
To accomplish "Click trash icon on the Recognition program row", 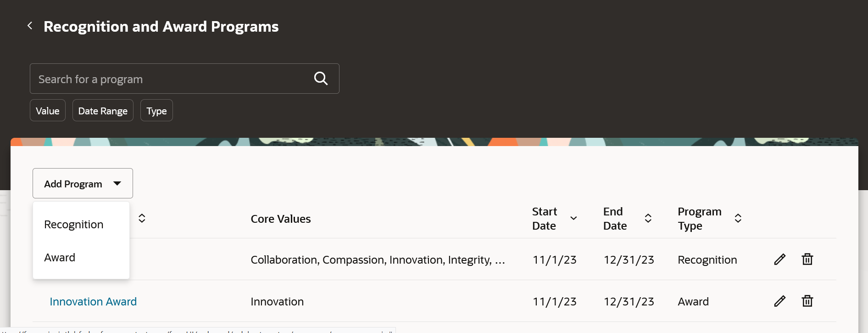I will click(807, 259).
